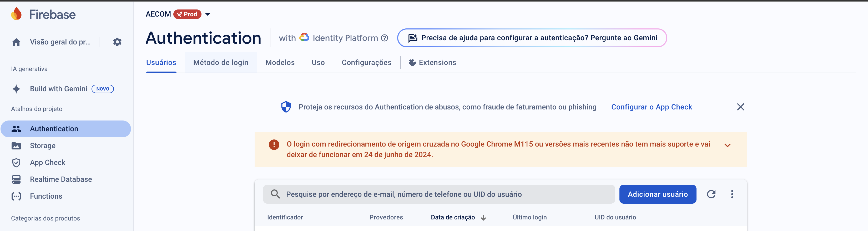Click the Realtime Database icon

[16, 179]
